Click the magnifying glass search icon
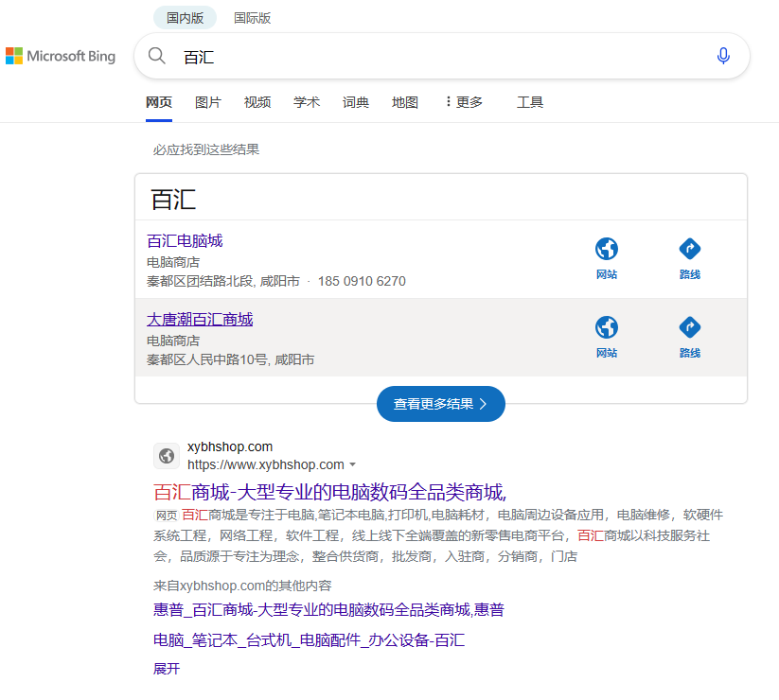 pos(156,56)
